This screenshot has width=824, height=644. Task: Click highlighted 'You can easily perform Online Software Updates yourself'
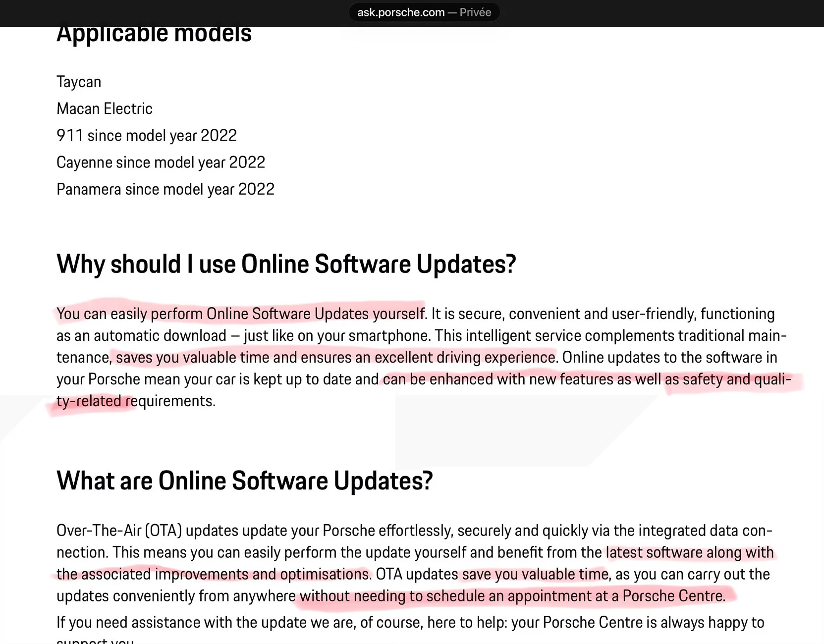click(x=240, y=314)
